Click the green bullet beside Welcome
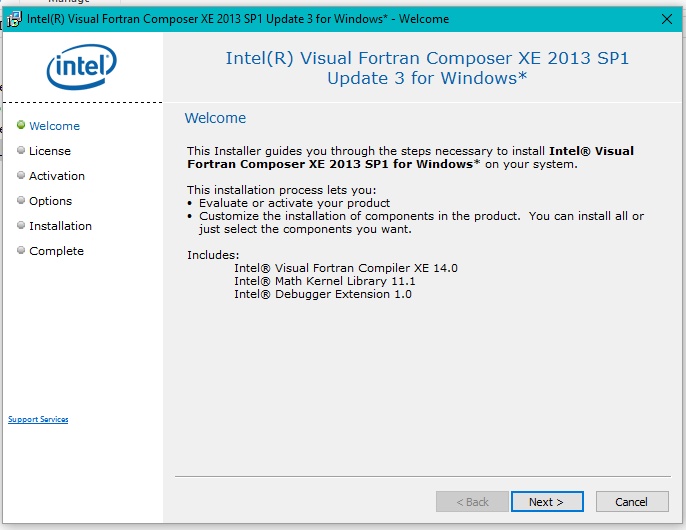 (x=21, y=125)
